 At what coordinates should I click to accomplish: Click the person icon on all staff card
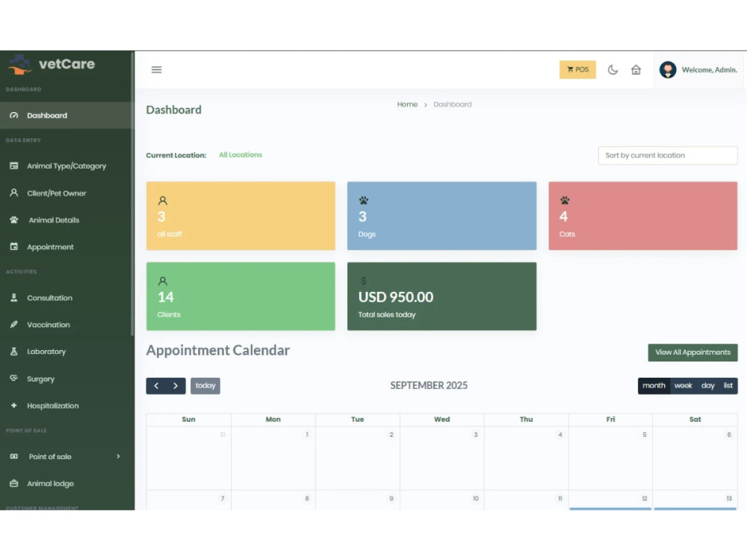pyautogui.click(x=162, y=200)
